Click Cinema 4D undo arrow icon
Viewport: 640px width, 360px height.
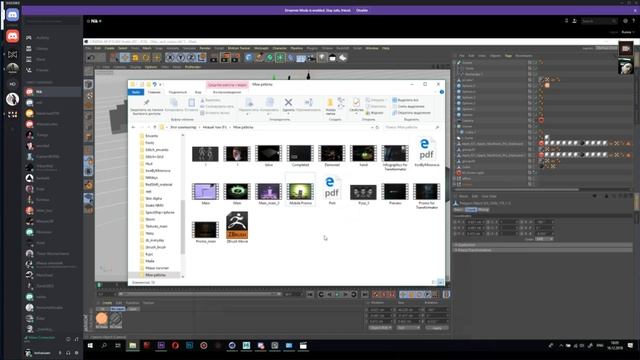click(91, 58)
